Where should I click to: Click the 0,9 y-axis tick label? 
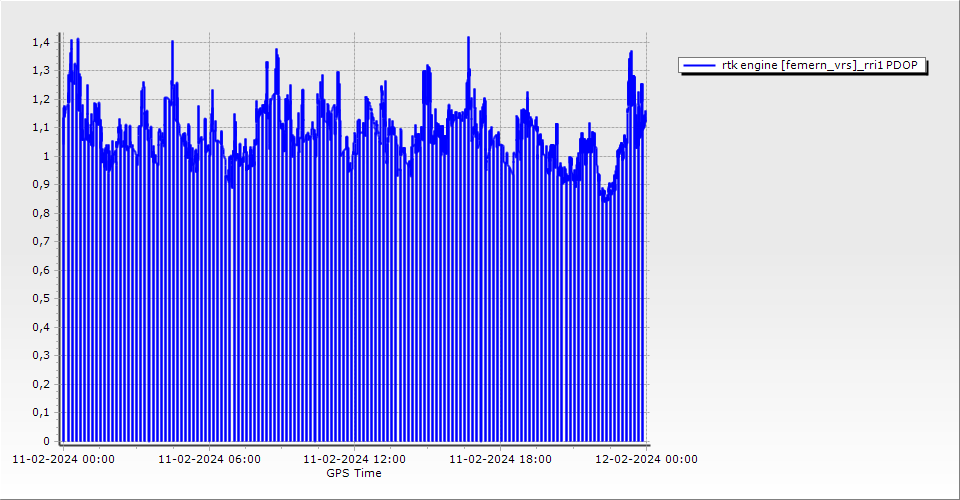[x=40, y=184]
